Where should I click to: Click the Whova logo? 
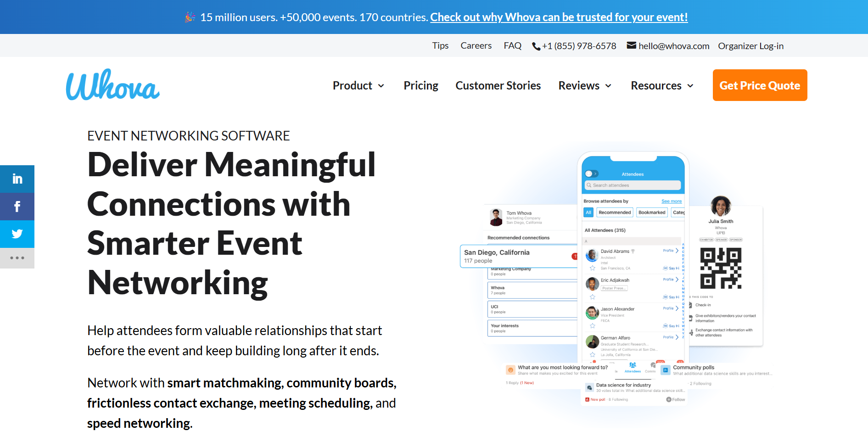tap(113, 85)
